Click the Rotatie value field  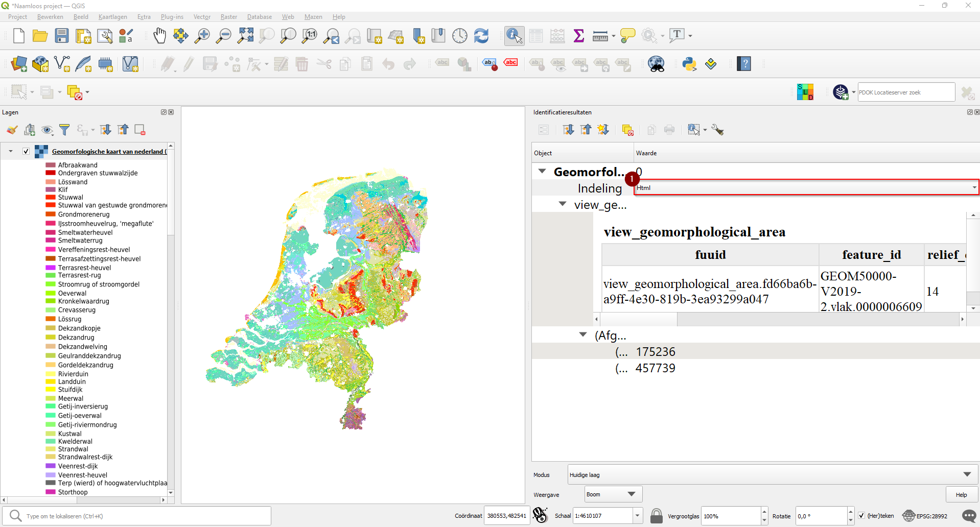[821, 516]
